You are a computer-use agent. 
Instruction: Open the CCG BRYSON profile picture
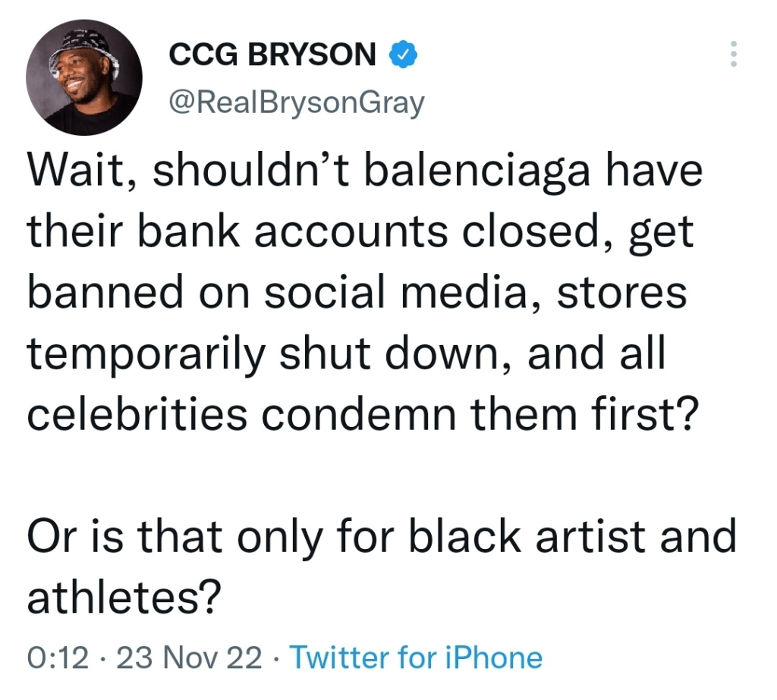coord(83,79)
